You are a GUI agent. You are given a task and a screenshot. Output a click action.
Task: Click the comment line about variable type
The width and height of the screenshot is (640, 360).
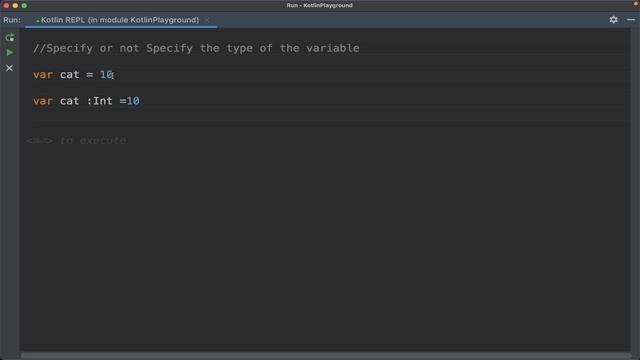point(196,48)
